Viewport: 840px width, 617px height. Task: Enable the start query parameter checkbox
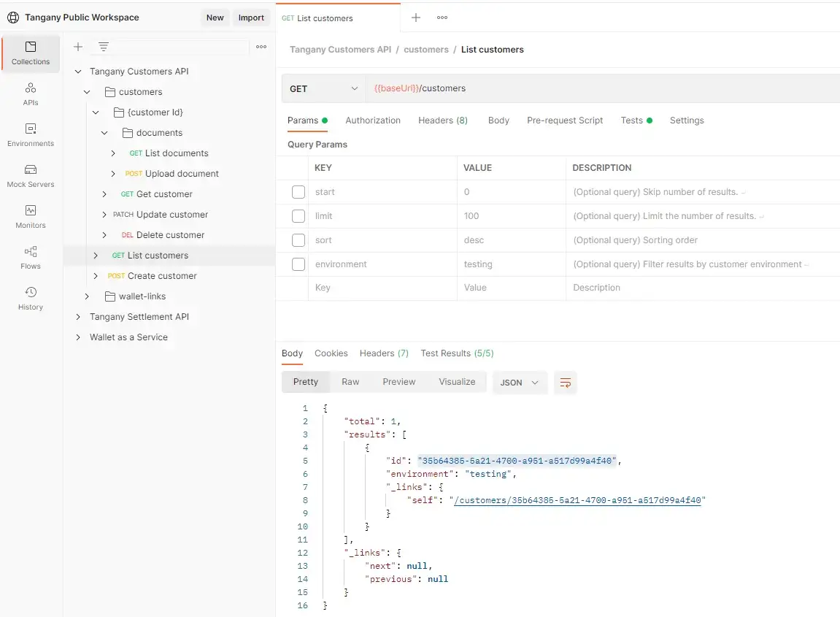click(298, 192)
